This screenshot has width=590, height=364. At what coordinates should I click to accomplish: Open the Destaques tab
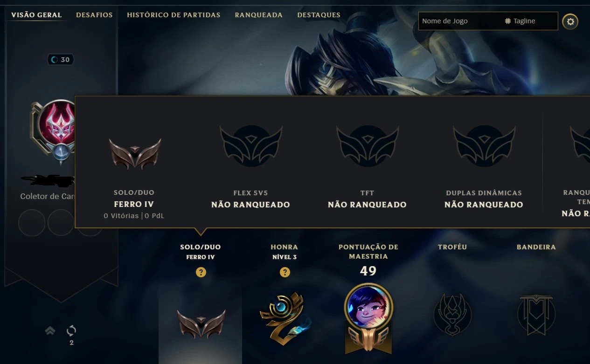pyautogui.click(x=319, y=15)
